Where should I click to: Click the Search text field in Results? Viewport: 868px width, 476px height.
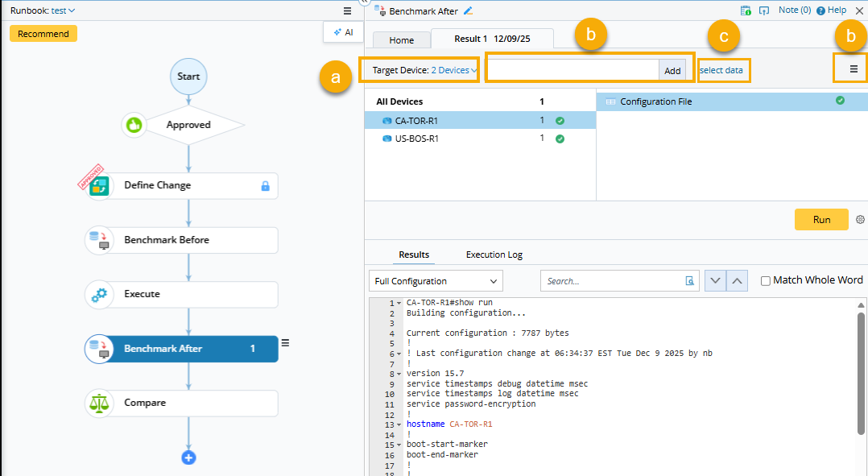coord(610,281)
